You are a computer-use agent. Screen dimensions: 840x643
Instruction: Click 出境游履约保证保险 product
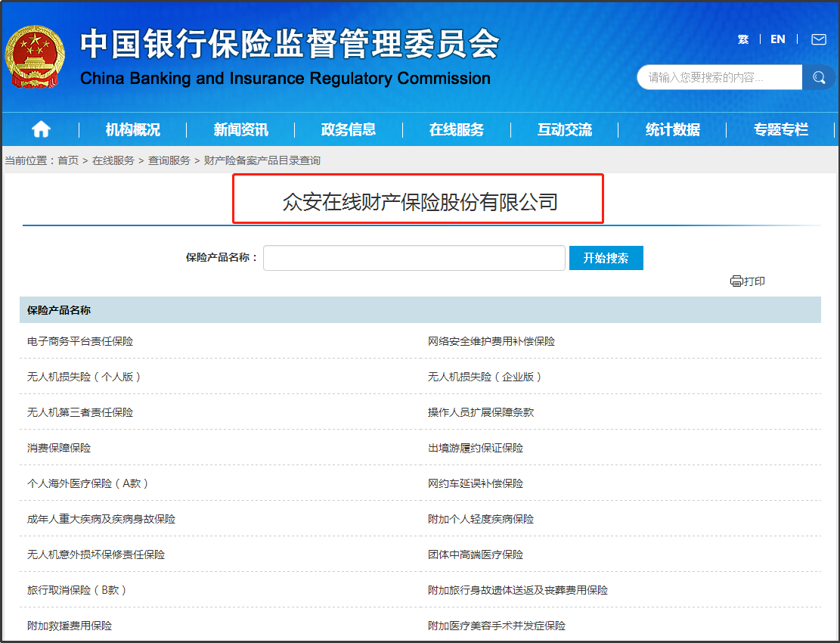475,448
